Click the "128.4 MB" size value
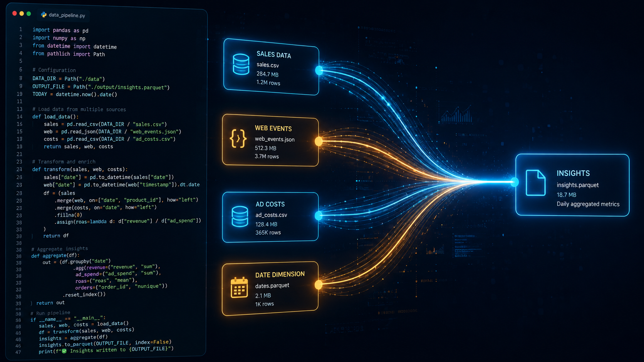 [x=266, y=224]
